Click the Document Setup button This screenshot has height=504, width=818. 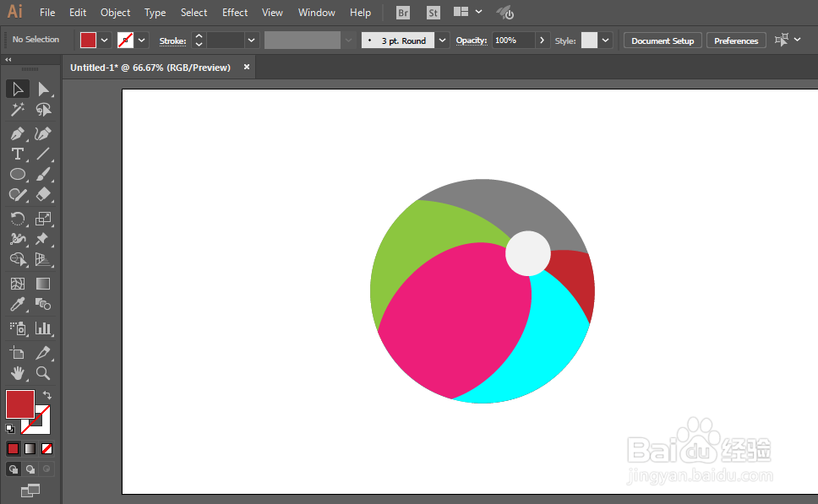663,41
